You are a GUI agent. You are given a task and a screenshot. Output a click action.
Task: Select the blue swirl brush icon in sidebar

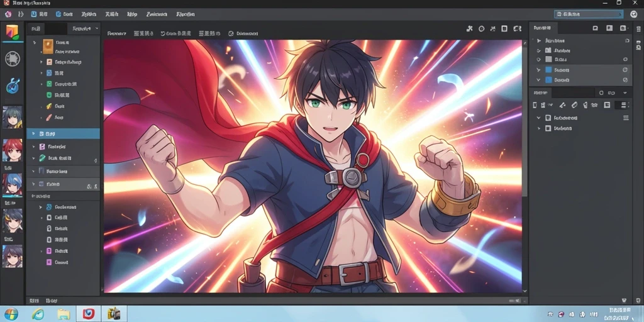pyautogui.click(x=13, y=86)
